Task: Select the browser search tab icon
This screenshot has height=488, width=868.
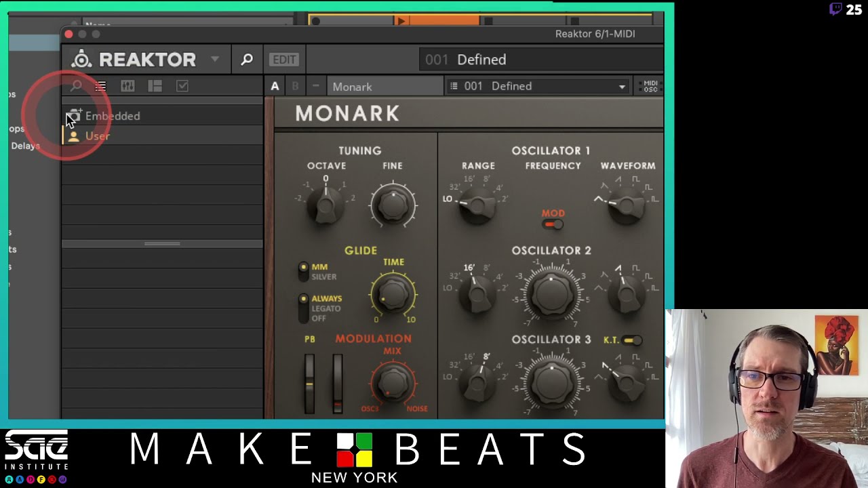Action: [76, 86]
